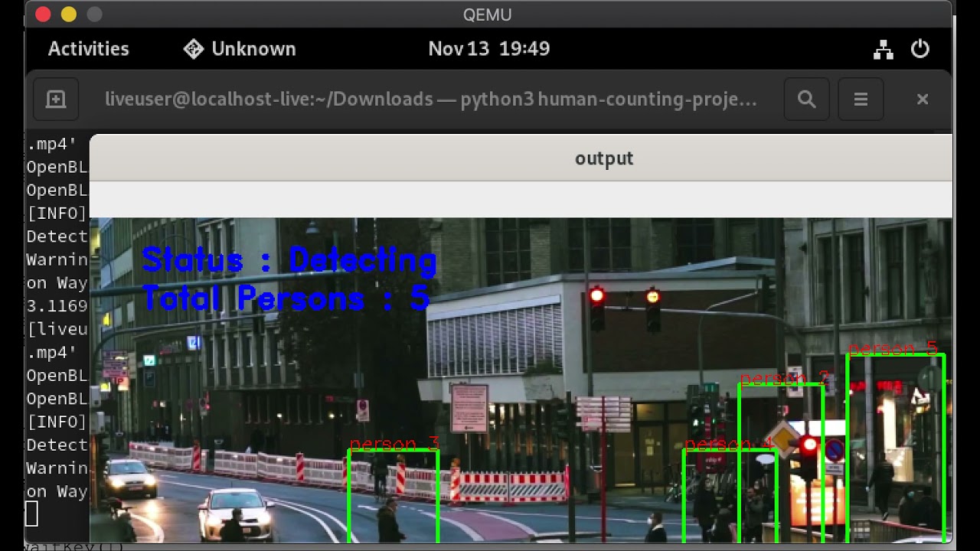Click the person 2 detection label
Image resolution: width=980 pixels, height=551 pixels.
[x=785, y=378]
